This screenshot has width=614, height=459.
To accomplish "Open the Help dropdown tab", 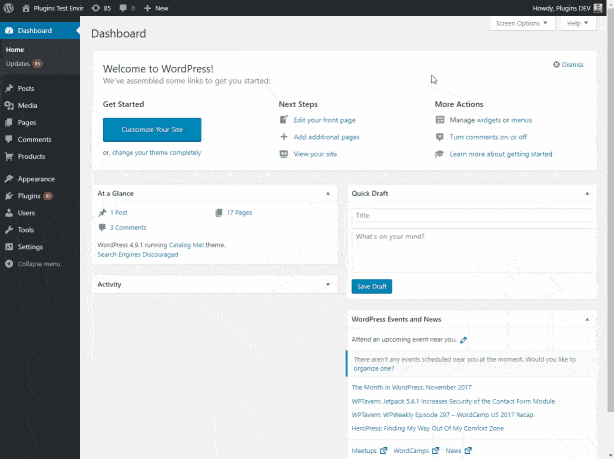I will point(578,23).
